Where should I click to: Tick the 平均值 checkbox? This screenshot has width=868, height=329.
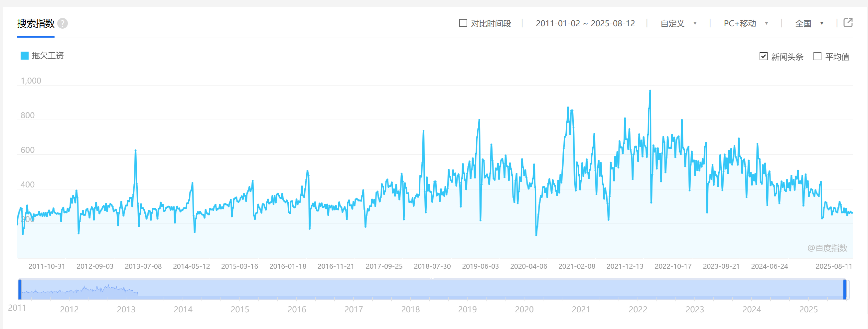[817, 56]
